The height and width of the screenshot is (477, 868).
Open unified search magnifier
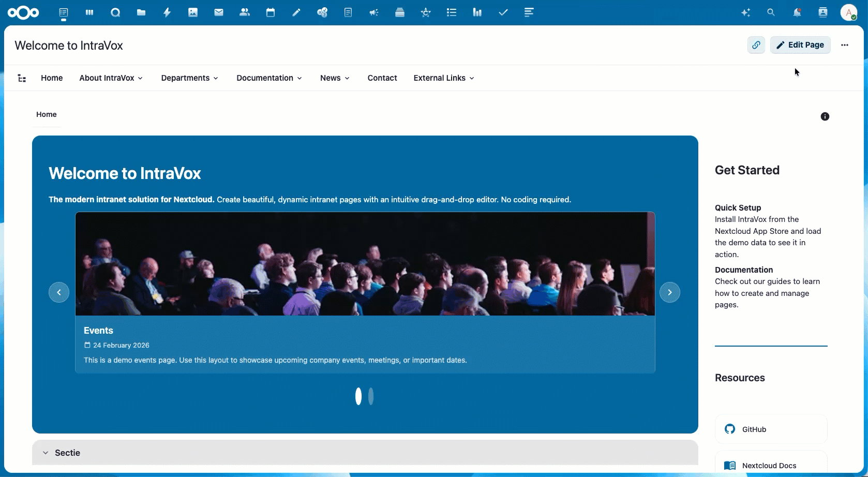coord(771,12)
